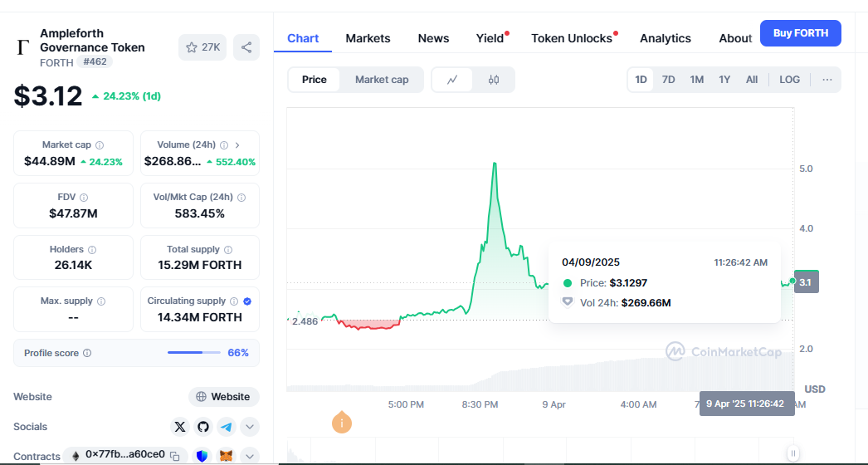Click the 26.14K holders value
This screenshot has height=465, width=868.
click(73, 266)
